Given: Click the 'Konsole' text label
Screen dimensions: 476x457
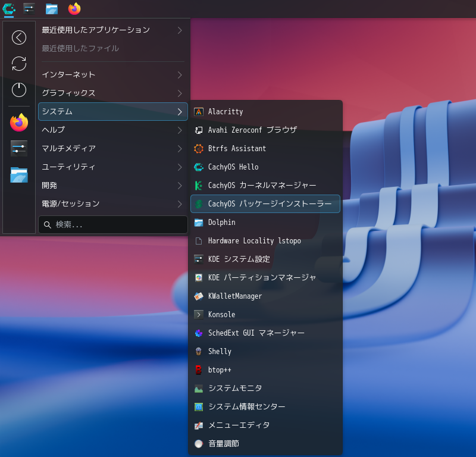Looking at the screenshot, I should pyautogui.click(x=221, y=315).
